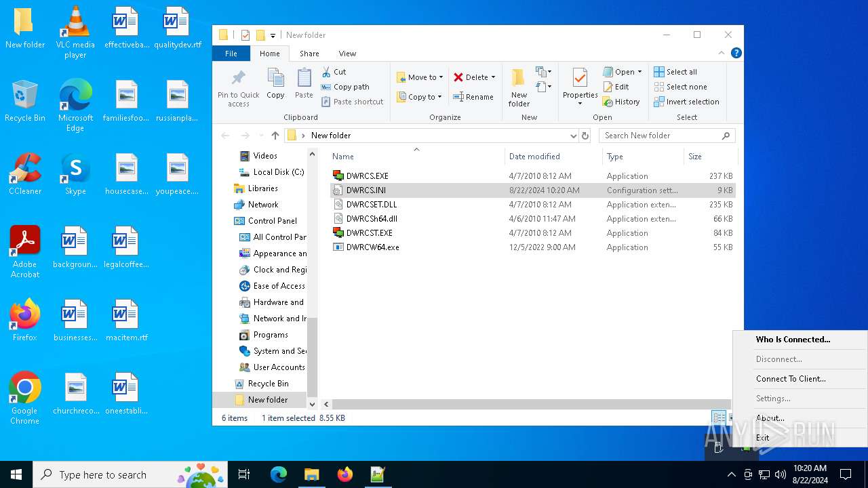Click the taskbar search box

point(131,474)
